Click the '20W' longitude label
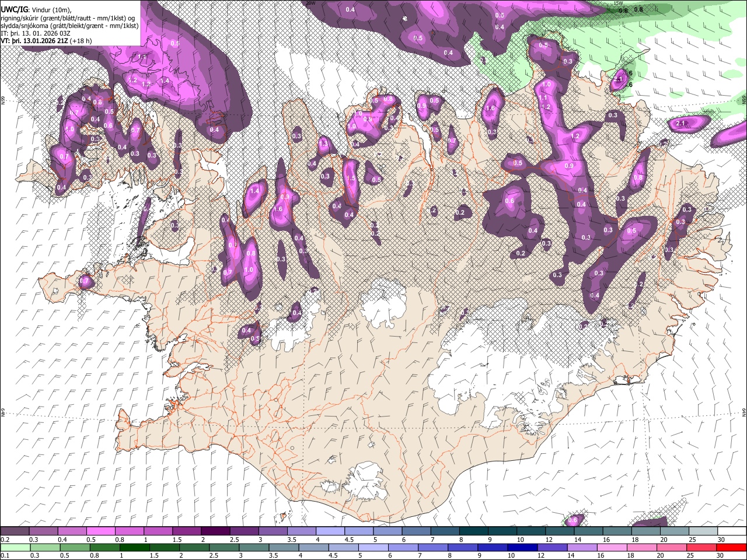747x560 pixels. [x=310, y=3]
